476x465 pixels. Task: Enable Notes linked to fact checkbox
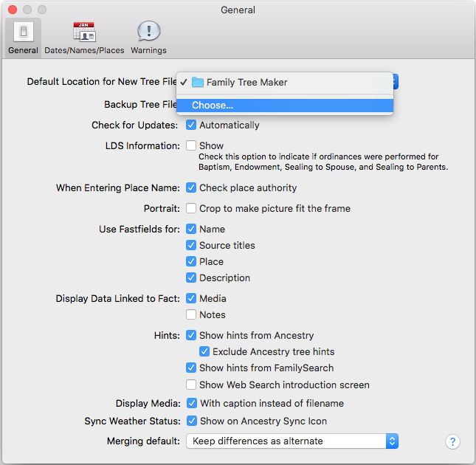191,314
